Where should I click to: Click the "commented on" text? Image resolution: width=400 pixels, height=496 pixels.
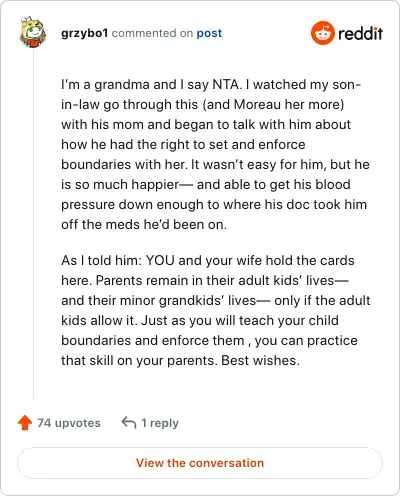click(152, 33)
